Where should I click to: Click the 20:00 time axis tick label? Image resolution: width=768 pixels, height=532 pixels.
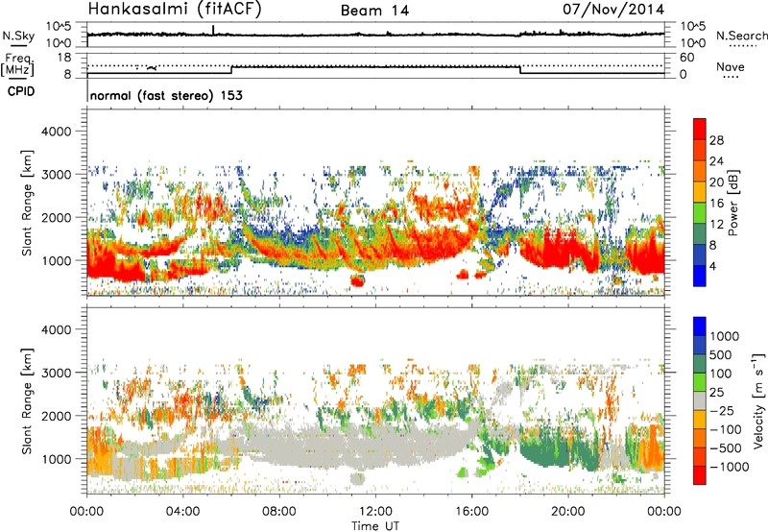(567, 512)
